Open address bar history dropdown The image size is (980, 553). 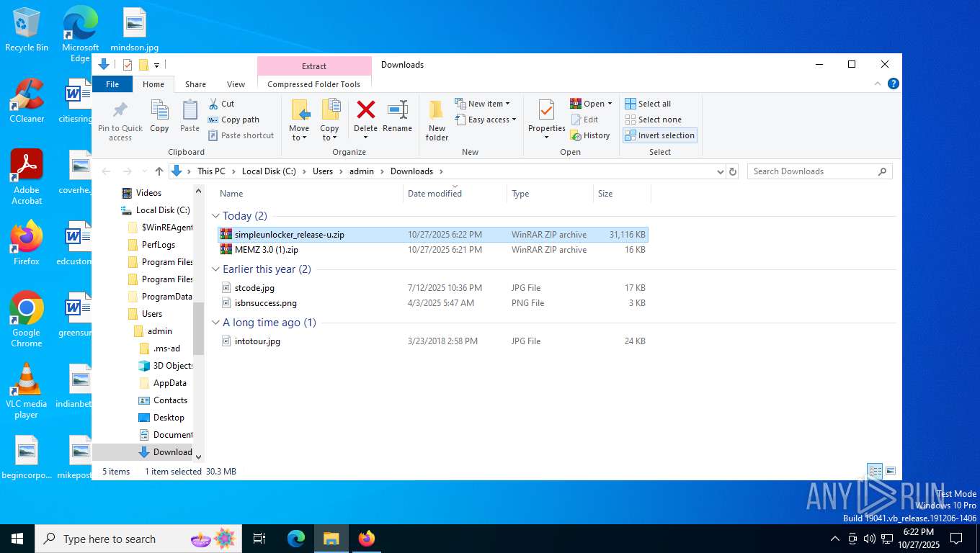click(720, 171)
